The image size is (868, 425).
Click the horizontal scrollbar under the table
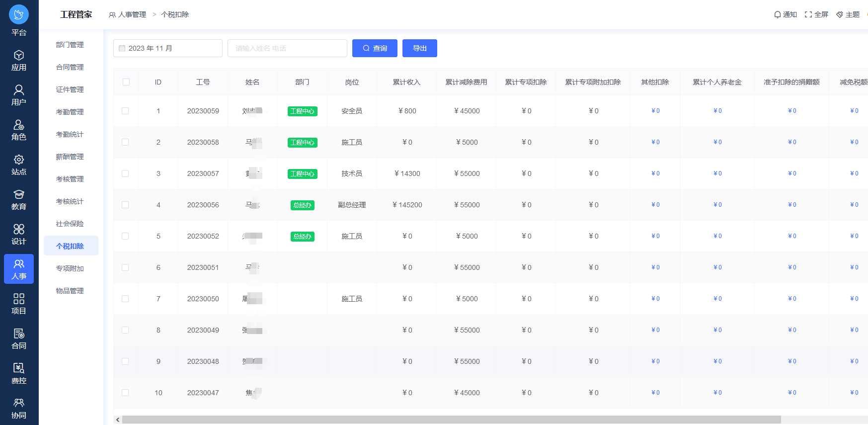(451, 420)
